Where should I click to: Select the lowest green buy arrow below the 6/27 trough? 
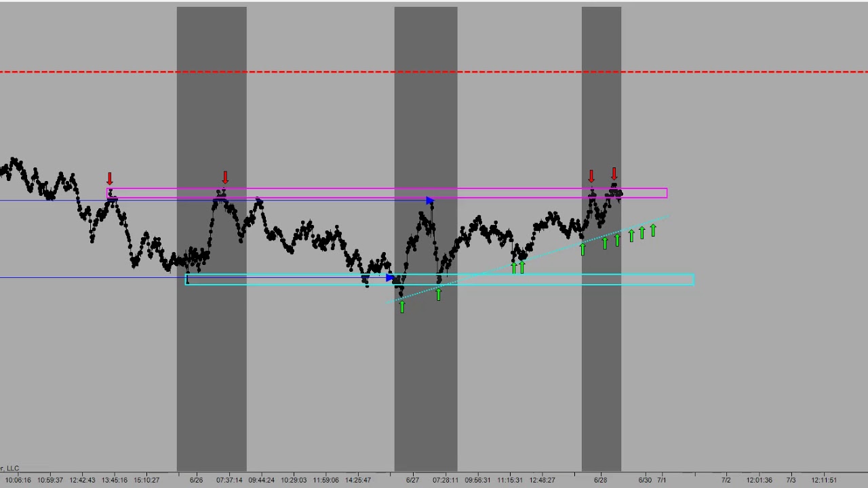[x=401, y=306]
